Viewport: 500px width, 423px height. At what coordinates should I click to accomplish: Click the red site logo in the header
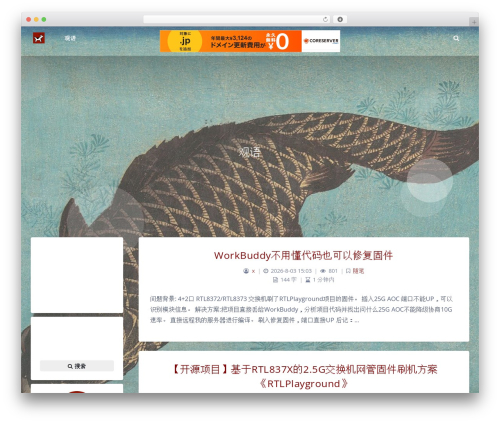39,38
